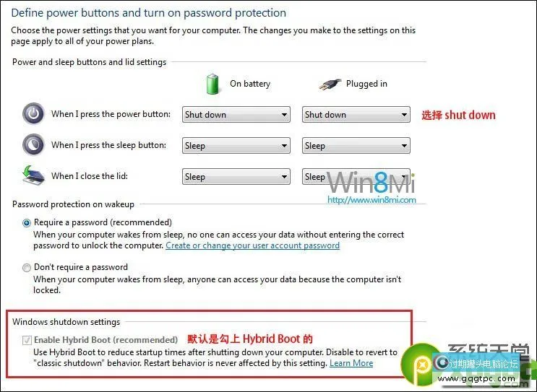The width and height of the screenshot is (537, 392).
Task: Open power button On battery dropdown
Action: point(236,115)
